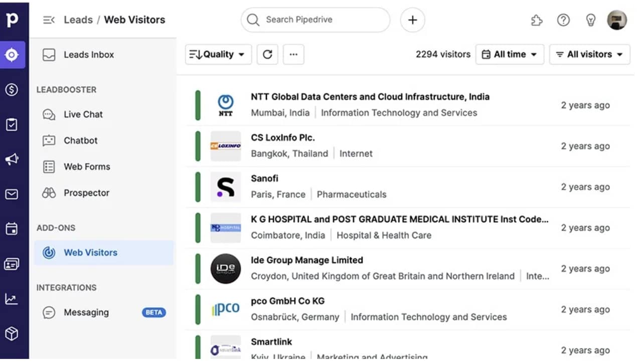Screen dimensions: 637x364
Task: Click the plus button for quick add
Action: (x=412, y=20)
